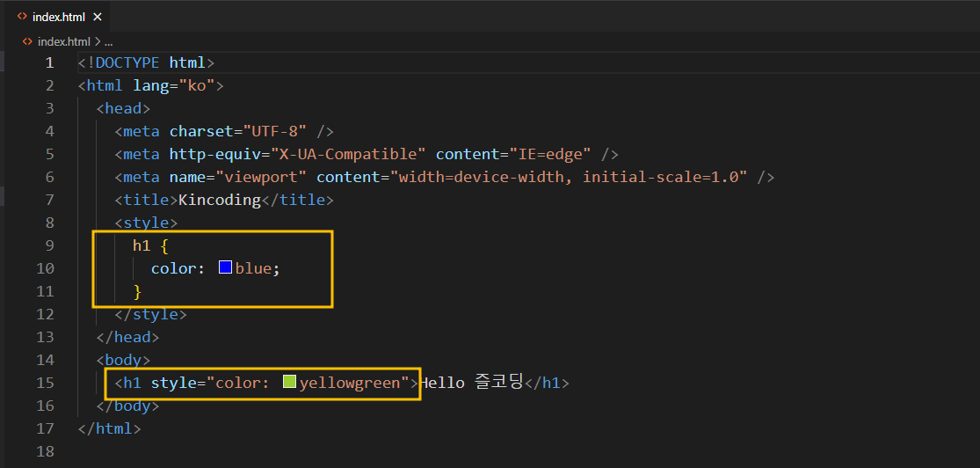
Task: Click the closing style tag
Action: click(x=150, y=314)
